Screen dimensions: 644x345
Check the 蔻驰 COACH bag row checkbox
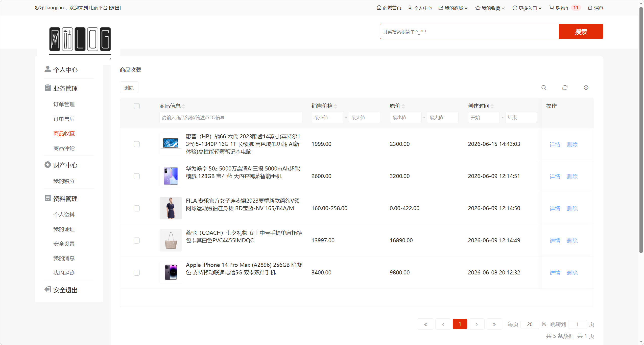(x=137, y=241)
